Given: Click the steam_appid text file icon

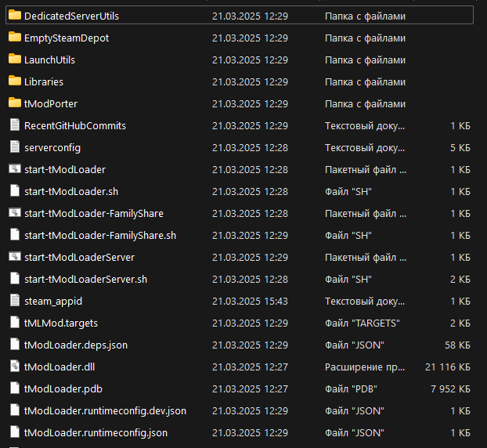Looking at the screenshot, I should (14, 301).
